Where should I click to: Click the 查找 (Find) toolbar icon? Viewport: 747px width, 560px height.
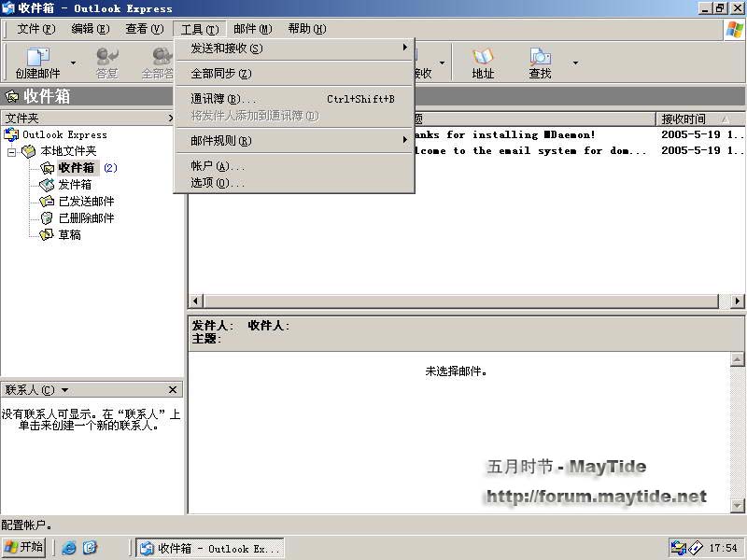540,63
